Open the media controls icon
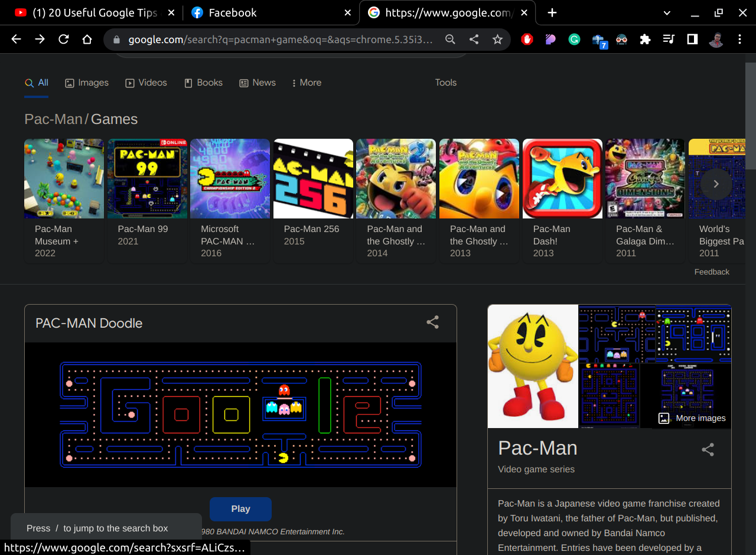The width and height of the screenshot is (756, 555). pos(669,40)
